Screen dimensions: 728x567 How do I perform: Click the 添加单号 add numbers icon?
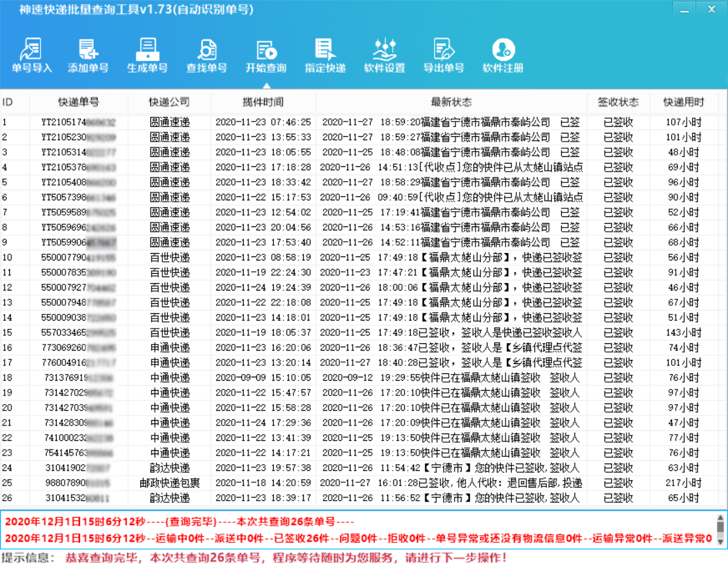pos(89,55)
